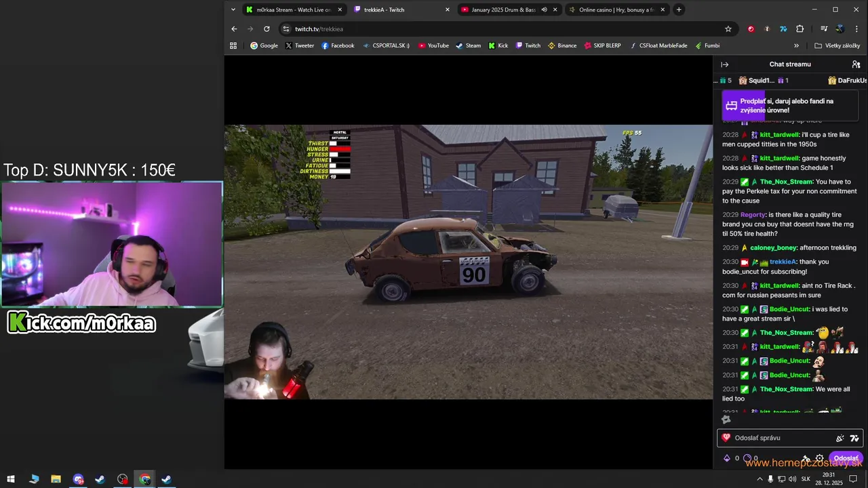Open the Windows Start menu

(11, 479)
